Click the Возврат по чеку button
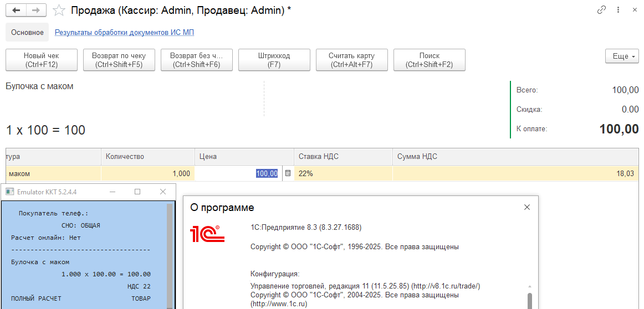 click(119, 60)
